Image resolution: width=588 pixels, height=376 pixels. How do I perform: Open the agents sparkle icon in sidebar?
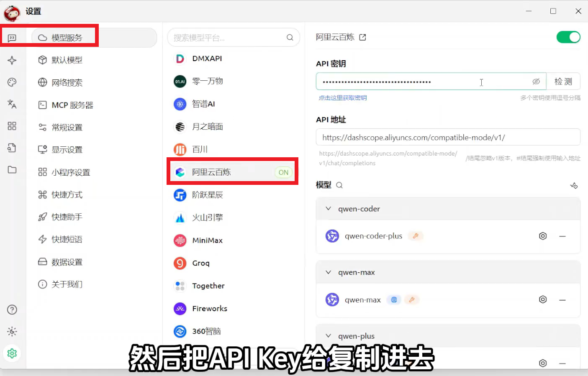[12, 60]
